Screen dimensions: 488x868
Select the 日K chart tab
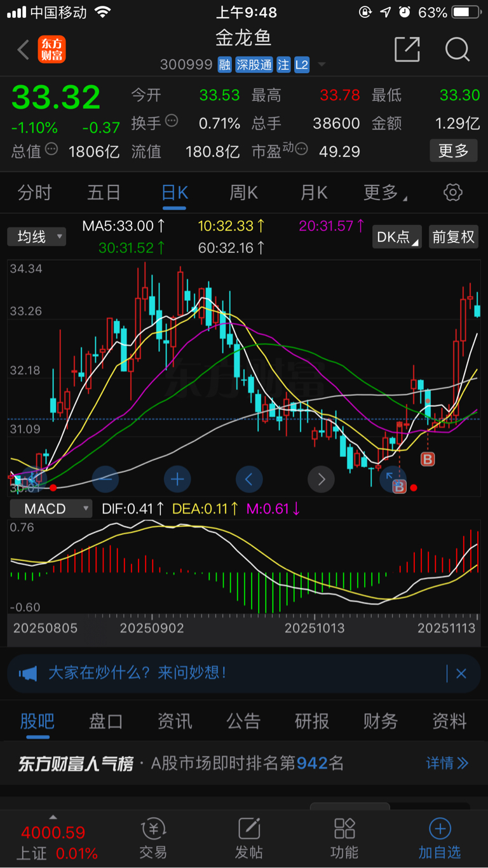(174, 193)
